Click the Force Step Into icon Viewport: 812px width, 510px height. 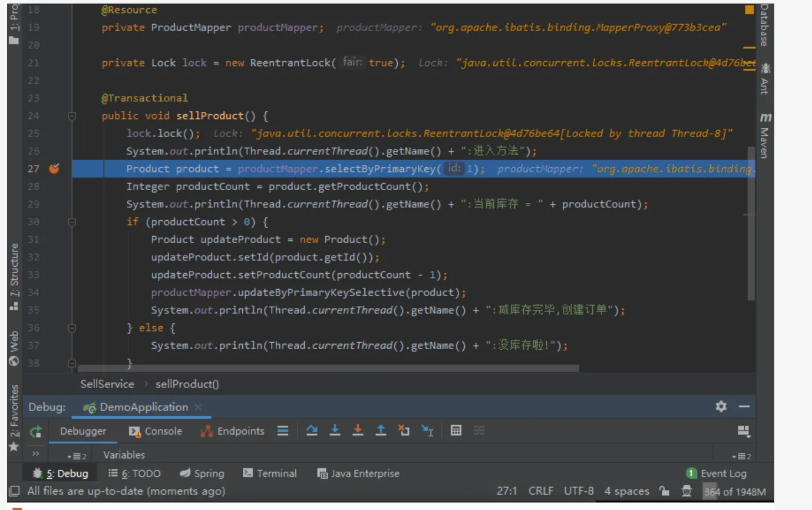(x=358, y=430)
